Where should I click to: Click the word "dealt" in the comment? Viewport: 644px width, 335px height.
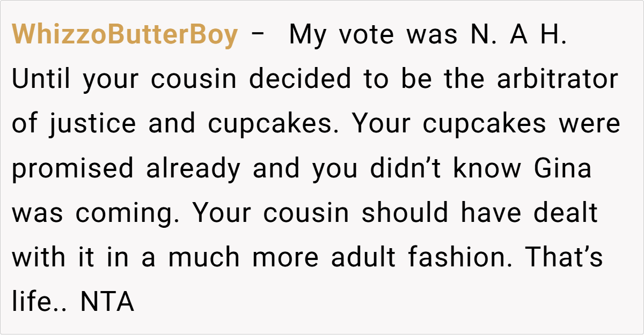pos(565,213)
